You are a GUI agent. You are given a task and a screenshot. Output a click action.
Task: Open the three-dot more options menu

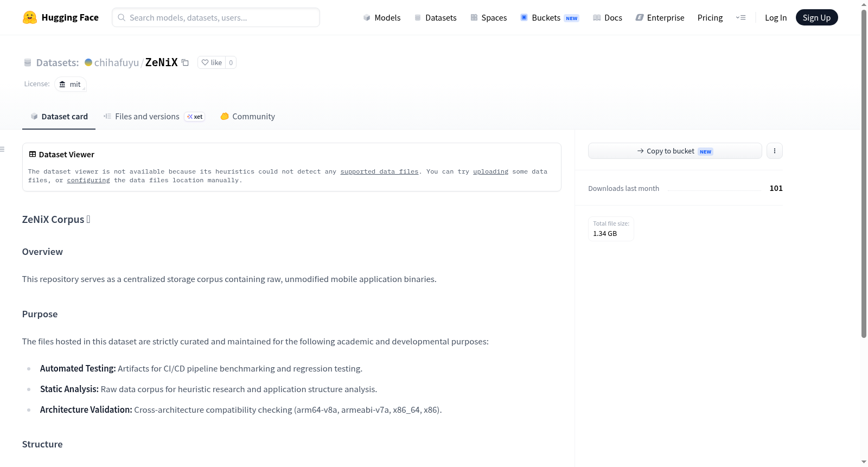pyautogui.click(x=775, y=151)
